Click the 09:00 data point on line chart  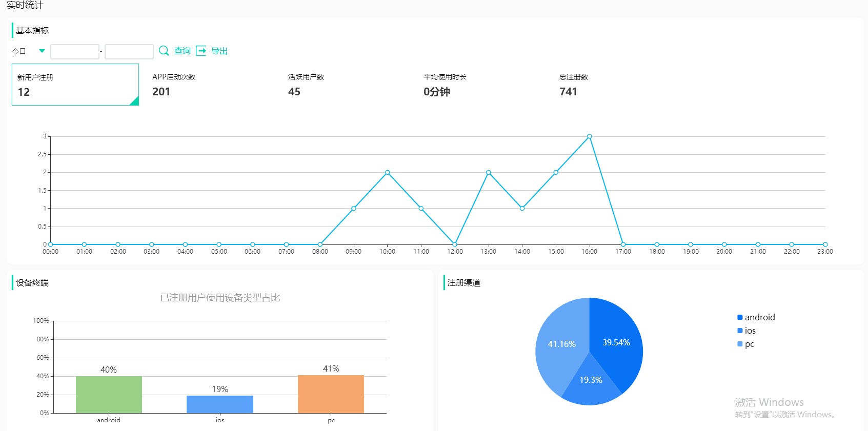[354, 208]
